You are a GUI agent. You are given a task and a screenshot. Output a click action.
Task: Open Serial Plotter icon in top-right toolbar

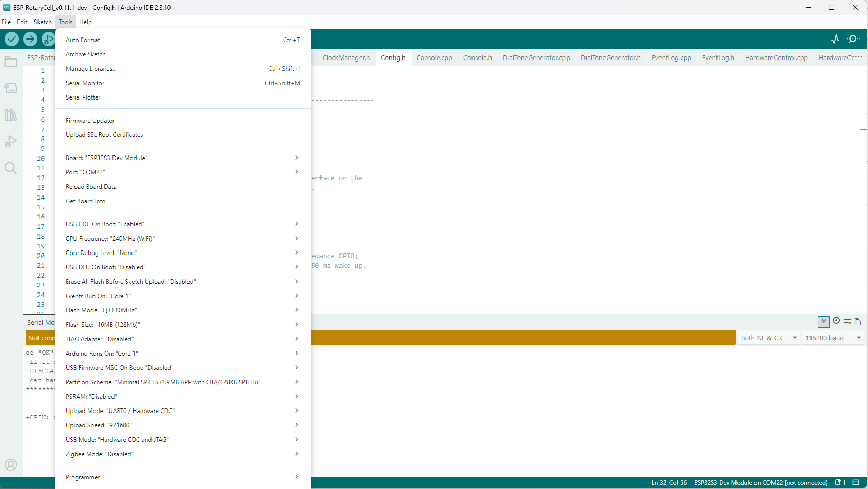point(835,39)
